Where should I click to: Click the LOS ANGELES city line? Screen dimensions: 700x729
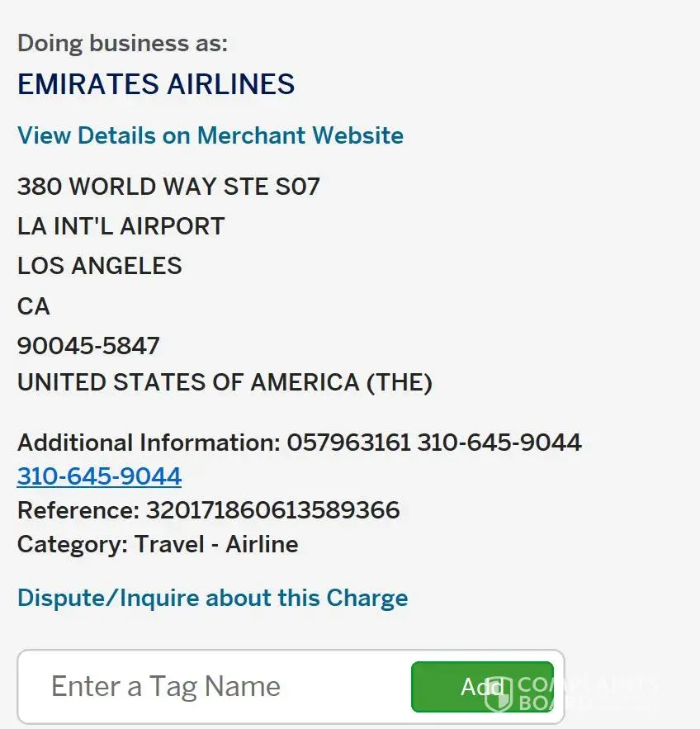tap(99, 266)
